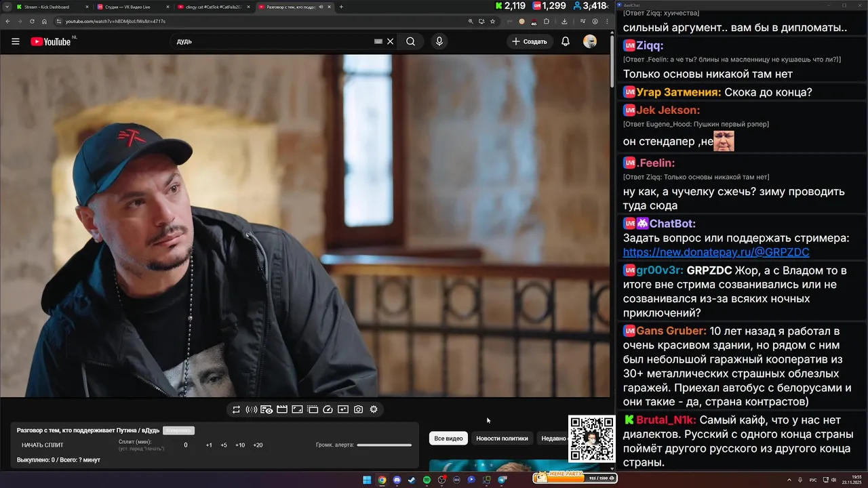Open Chrome from the taskbar
This screenshot has width=868, height=488.
coord(382,480)
